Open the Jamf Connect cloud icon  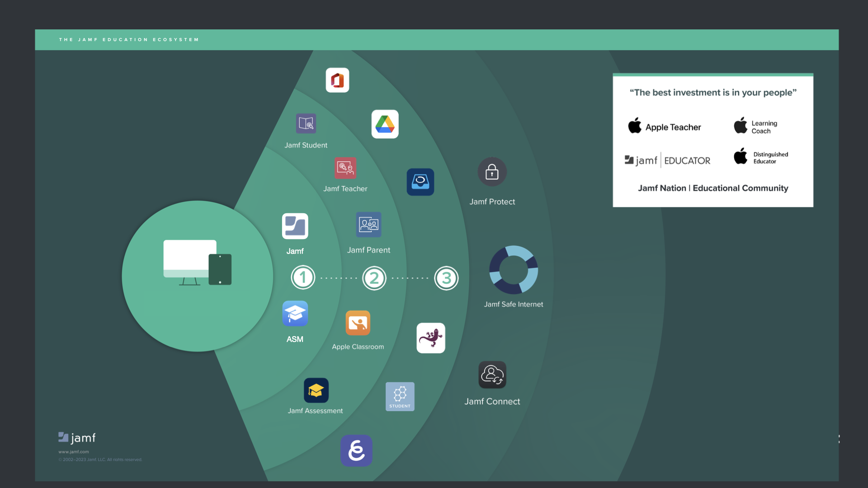click(492, 375)
